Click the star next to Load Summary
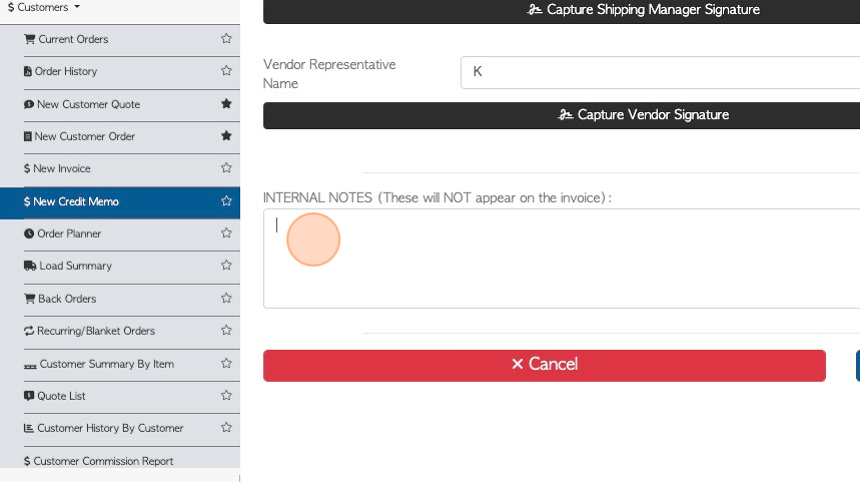 click(226, 265)
